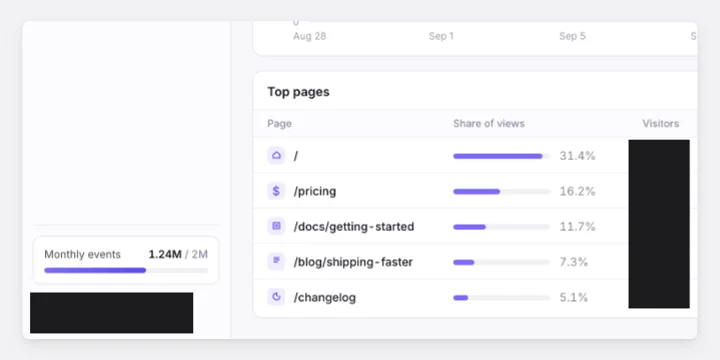Click the 16.2% value
This screenshot has height=360, width=720.
click(577, 191)
